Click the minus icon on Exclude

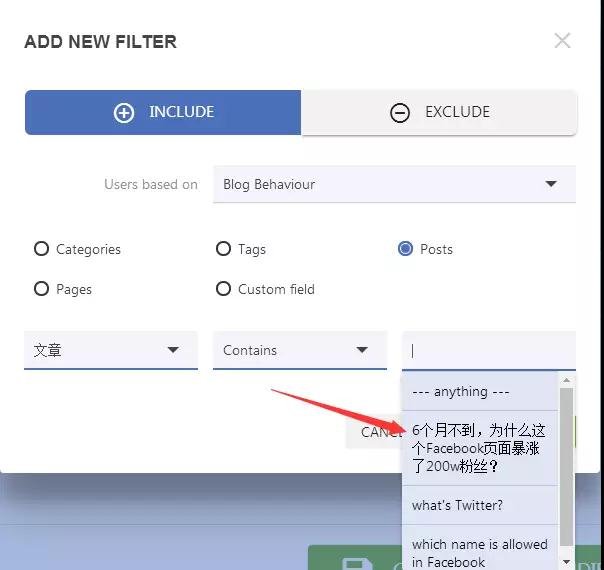click(400, 113)
